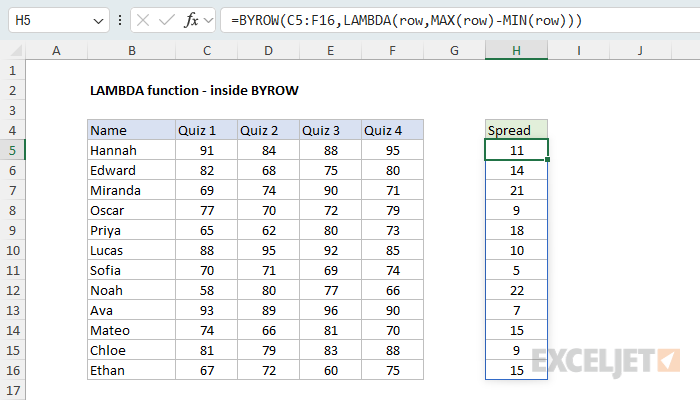This screenshot has height=400, width=700.
Task: Select row 17 header
Action: click(12, 390)
